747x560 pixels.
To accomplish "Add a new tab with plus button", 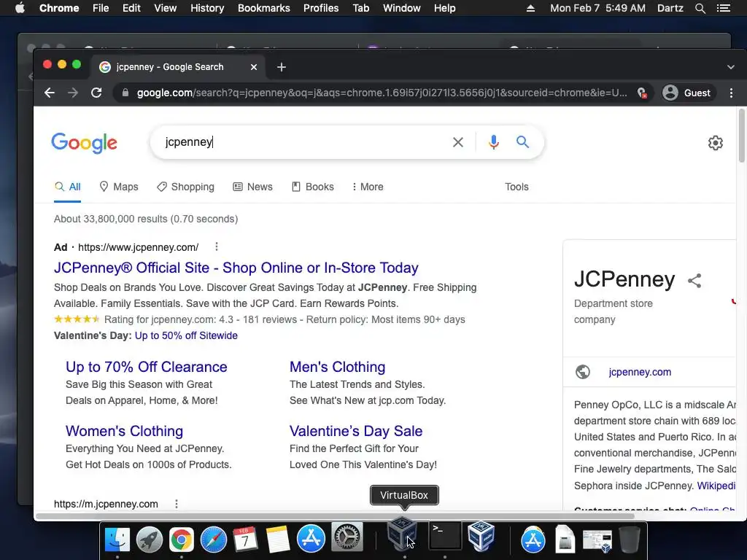I will [x=282, y=67].
